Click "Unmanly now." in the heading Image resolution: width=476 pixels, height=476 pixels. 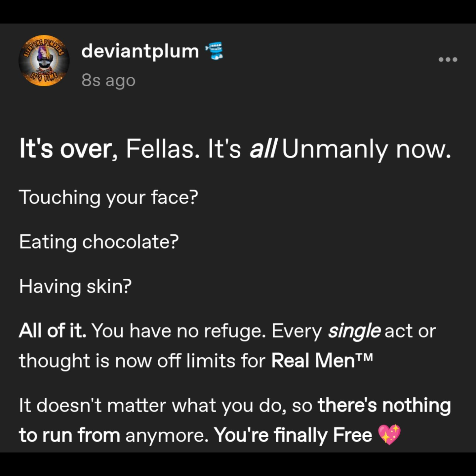366,149
